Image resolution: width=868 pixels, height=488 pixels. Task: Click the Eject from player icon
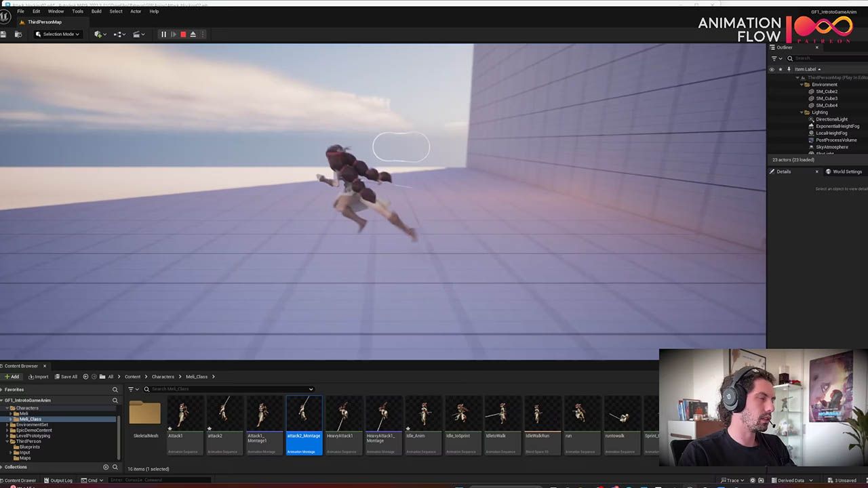(x=193, y=34)
